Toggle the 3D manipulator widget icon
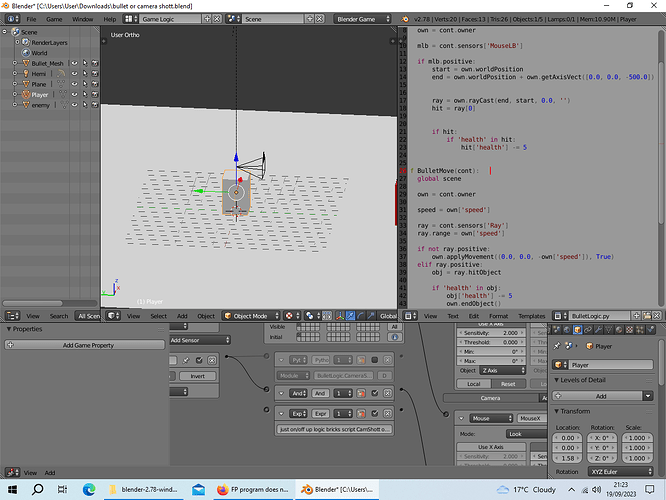 (340, 316)
